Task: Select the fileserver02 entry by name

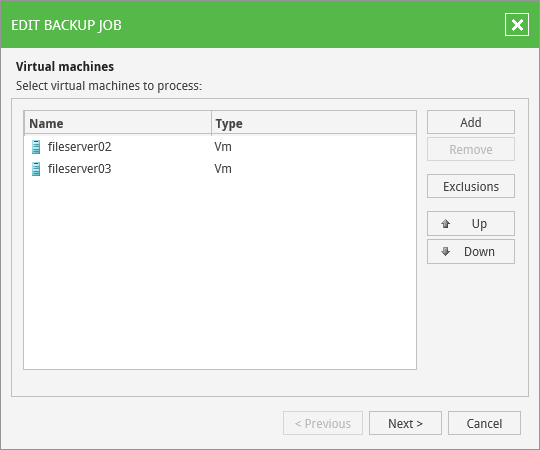Action: [x=80, y=147]
